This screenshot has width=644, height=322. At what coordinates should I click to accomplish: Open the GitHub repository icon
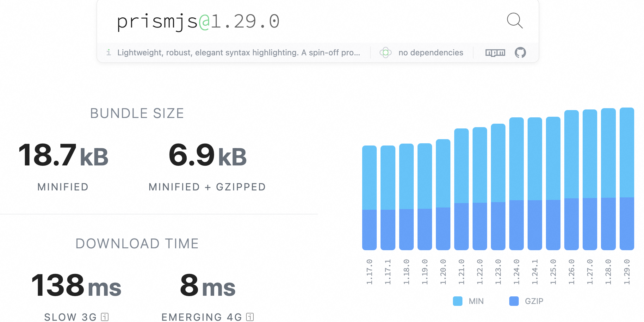pyautogui.click(x=520, y=53)
